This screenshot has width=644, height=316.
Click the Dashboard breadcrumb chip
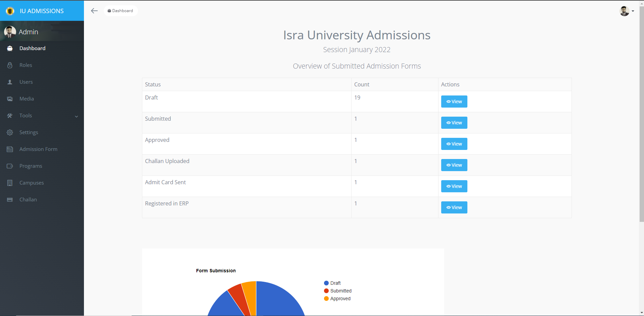pyautogui.click(x=121, y=11)
